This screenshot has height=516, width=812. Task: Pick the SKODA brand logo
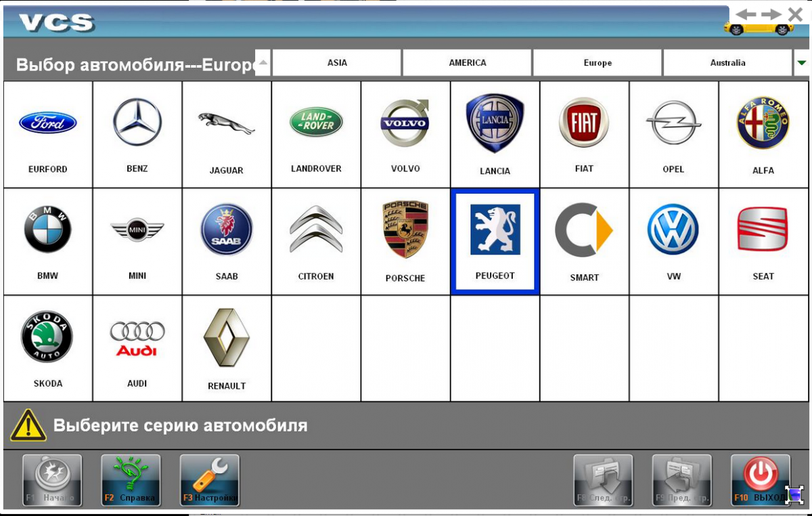(x=48, y=349)
